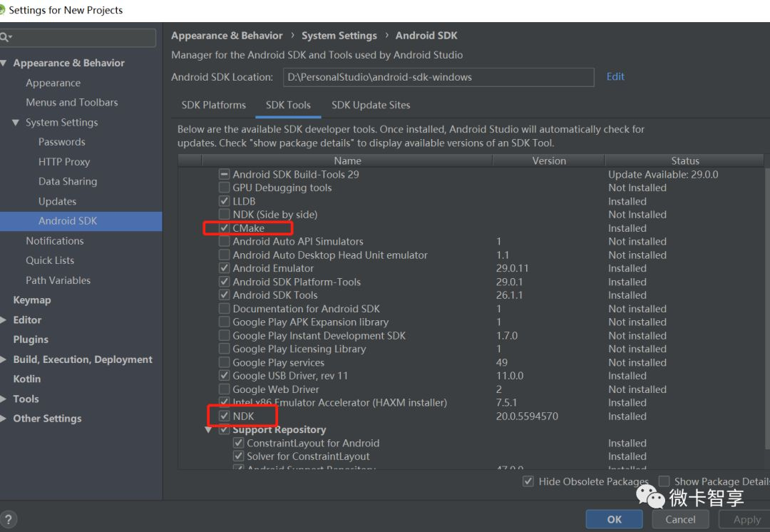Uncheck Solver for ConstraintLayout checkbox
The width and height of the screenshot is (770, 532).
[239, 456]
